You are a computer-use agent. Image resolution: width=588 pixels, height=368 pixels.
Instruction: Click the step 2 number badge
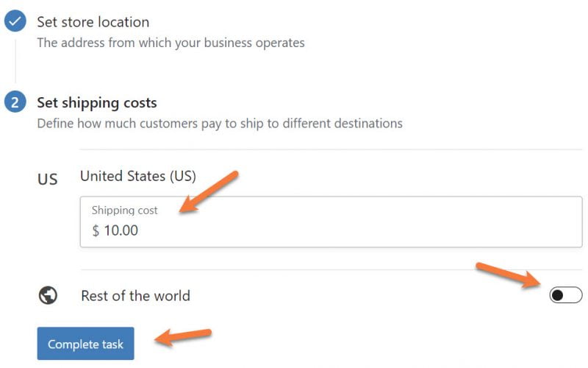(15, 103)
